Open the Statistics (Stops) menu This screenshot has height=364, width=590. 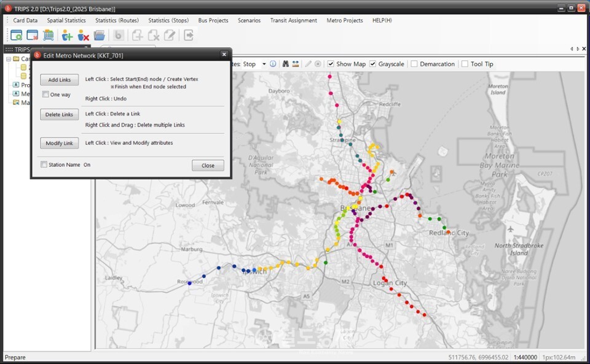tap(168, 20)
